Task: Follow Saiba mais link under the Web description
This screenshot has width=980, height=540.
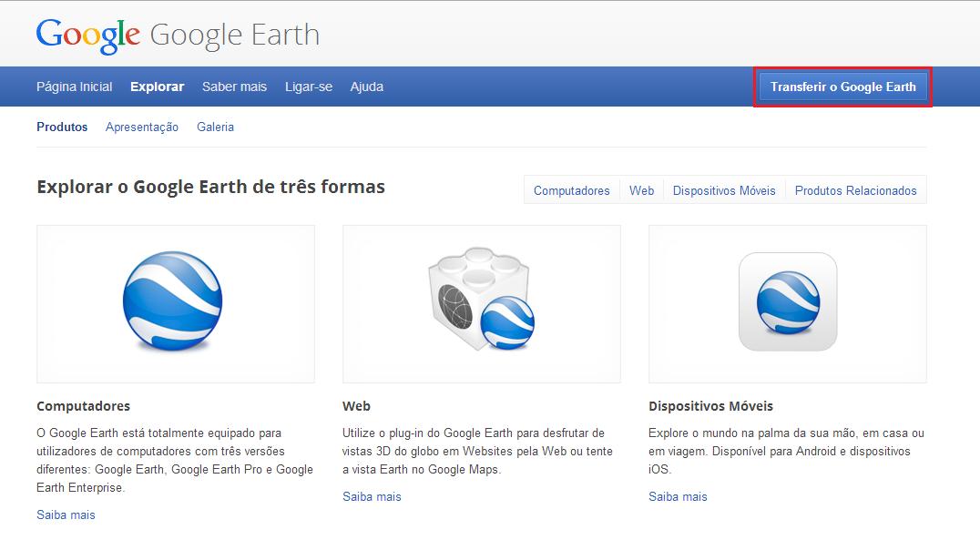Action: 372,497
